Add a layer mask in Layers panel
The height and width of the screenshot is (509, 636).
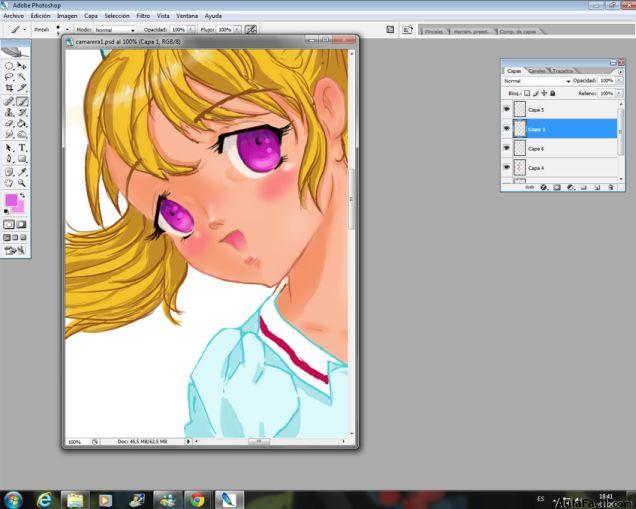557,187
